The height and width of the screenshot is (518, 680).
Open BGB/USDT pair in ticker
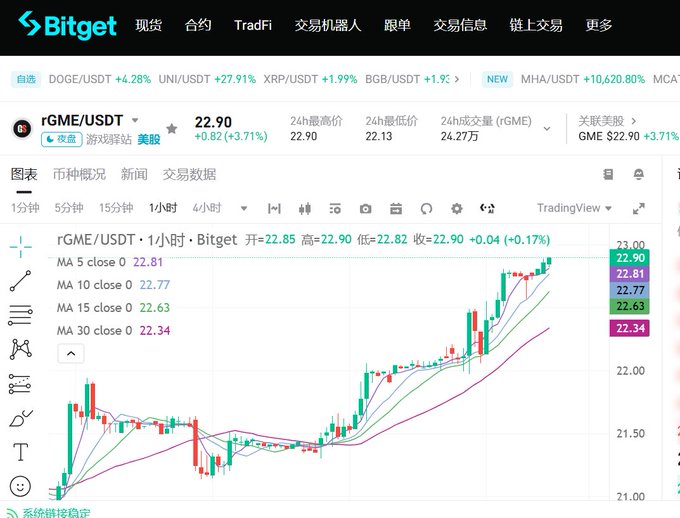[x=407, y=79]
